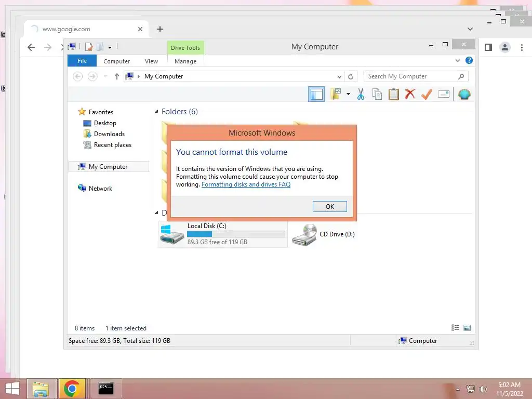Viewport: 532px width, 399px height.
Task: Click the folder options icon in toolbar
Action: coord(336,94)
